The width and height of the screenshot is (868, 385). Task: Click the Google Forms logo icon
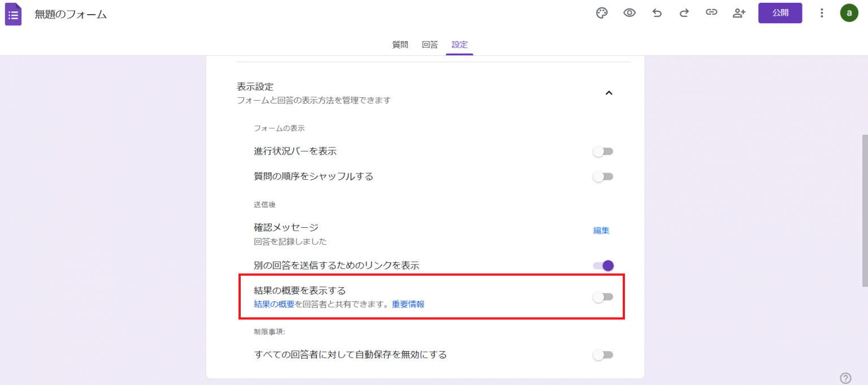click(x=13, y=12)
